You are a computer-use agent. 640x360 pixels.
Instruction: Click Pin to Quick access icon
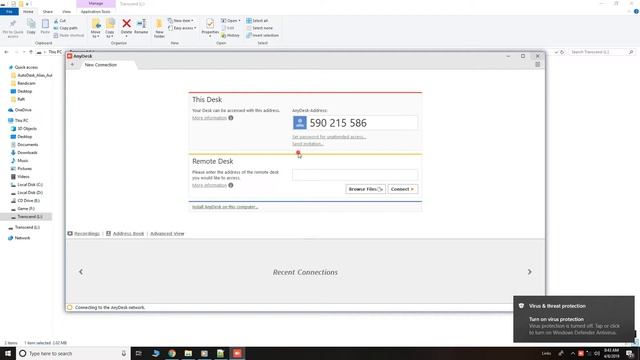pos(13,24)
